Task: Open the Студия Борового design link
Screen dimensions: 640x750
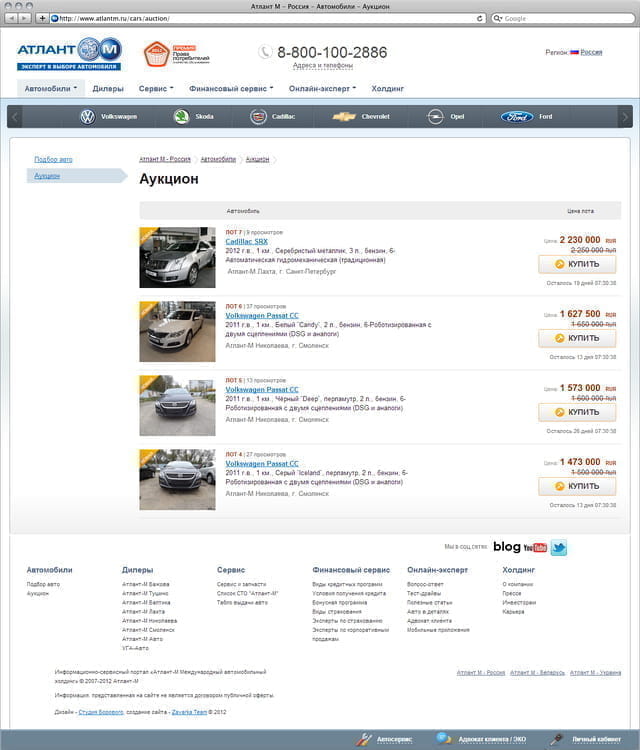Action: pyautogui.click(x=101, y=712)
